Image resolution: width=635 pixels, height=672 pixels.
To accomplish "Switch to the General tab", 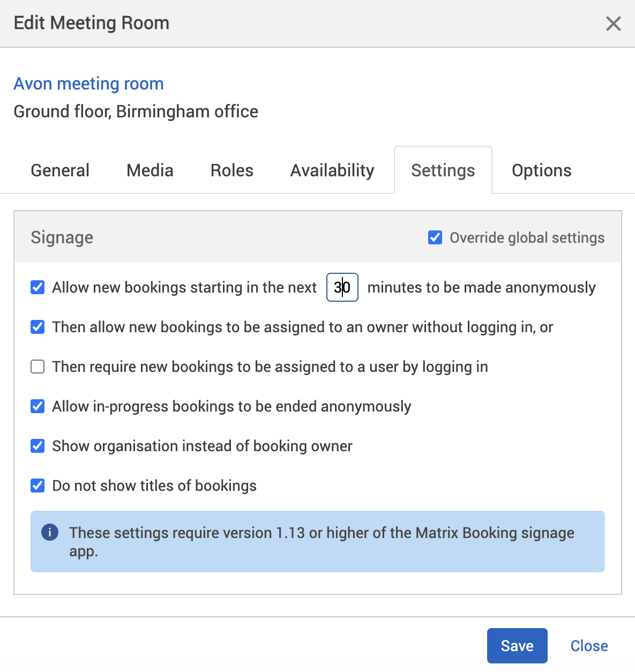I will click(59, 170).
